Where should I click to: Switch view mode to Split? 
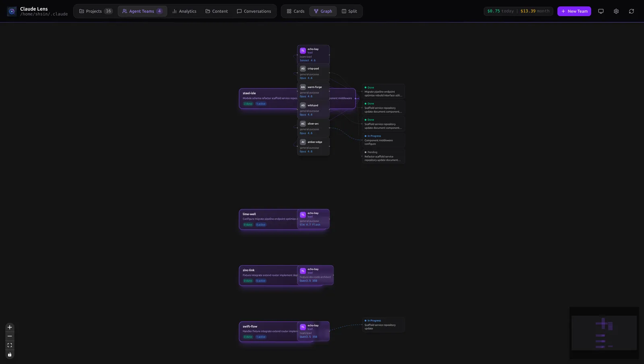click(x=349, y=11)
